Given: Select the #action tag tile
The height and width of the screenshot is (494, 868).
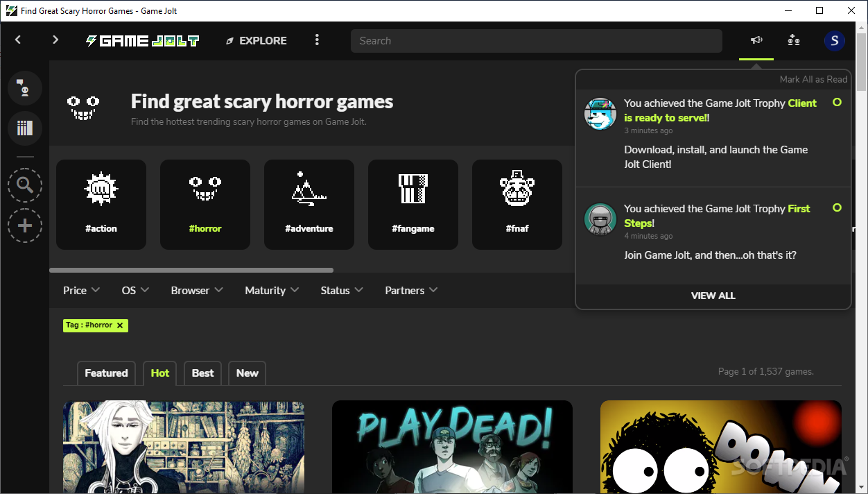Looking at the screenshot, I should (101, 205).
